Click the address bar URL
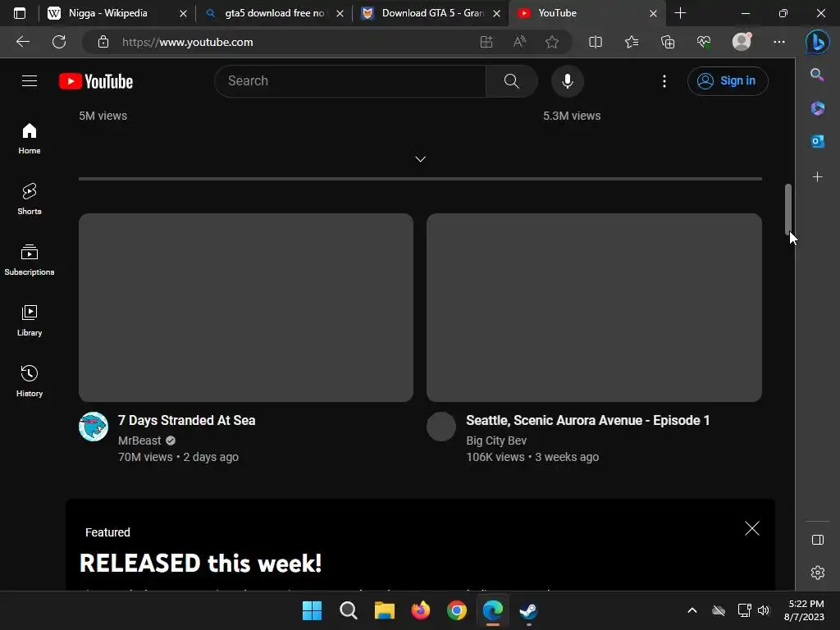 (188, 42)
